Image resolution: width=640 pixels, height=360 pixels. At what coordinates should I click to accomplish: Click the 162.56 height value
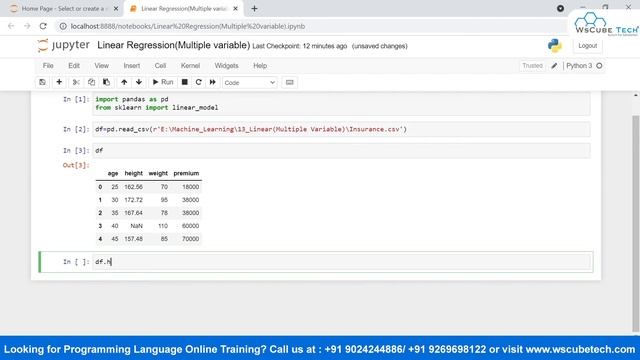(x=133, y=187)
